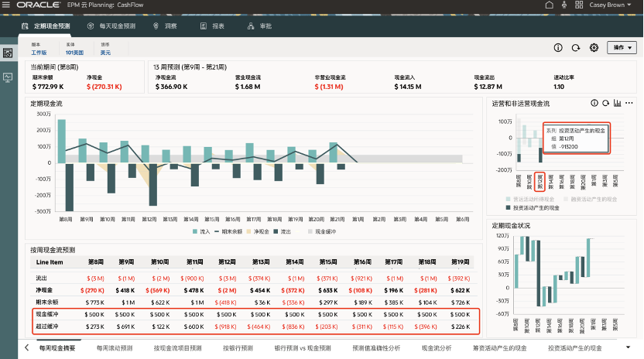644x359 pixels.
Task: Open the 操作 dropdown menu
Action: pyautogui.click(x=621, y=48)
